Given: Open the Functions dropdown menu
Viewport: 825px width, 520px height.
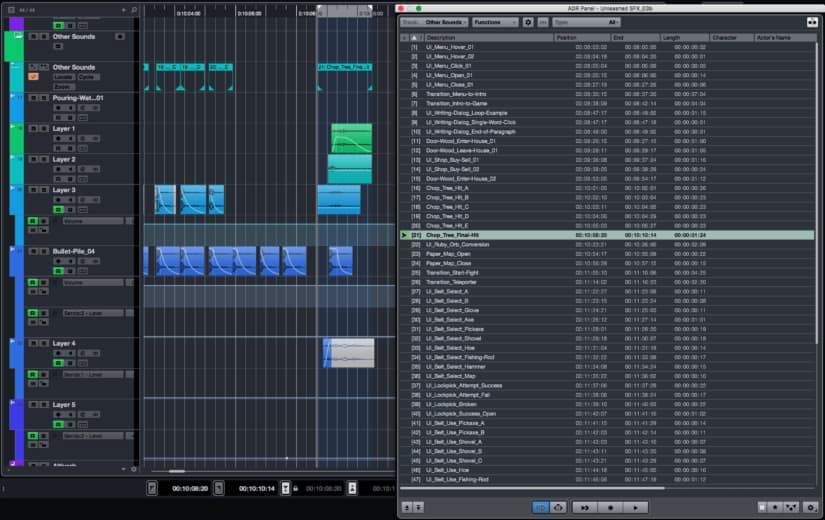Looking at the screenshot, I should pyautogui.click(x=495, y=22).
